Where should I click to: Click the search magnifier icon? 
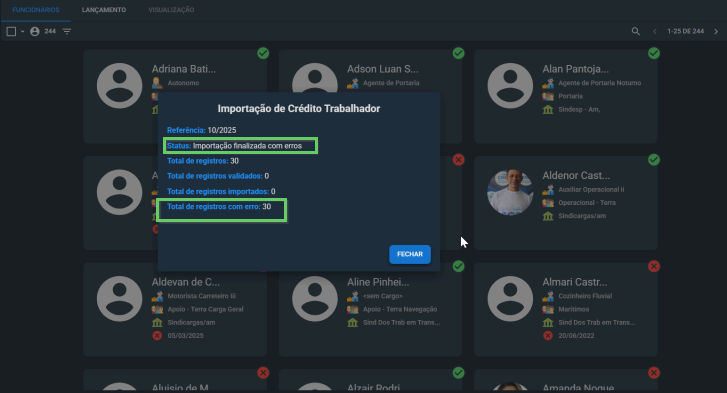[636, 32]
